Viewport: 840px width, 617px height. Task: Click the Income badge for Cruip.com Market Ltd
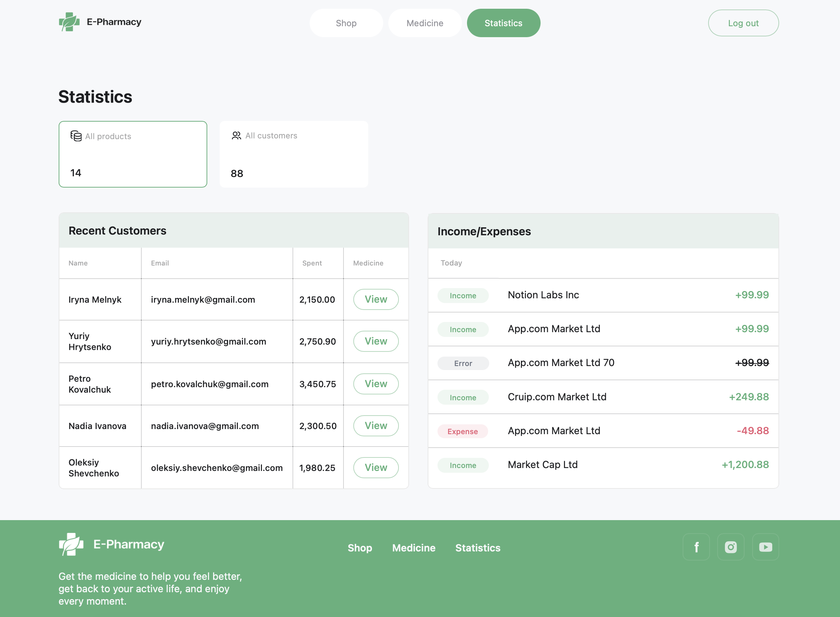coord(463,398)
